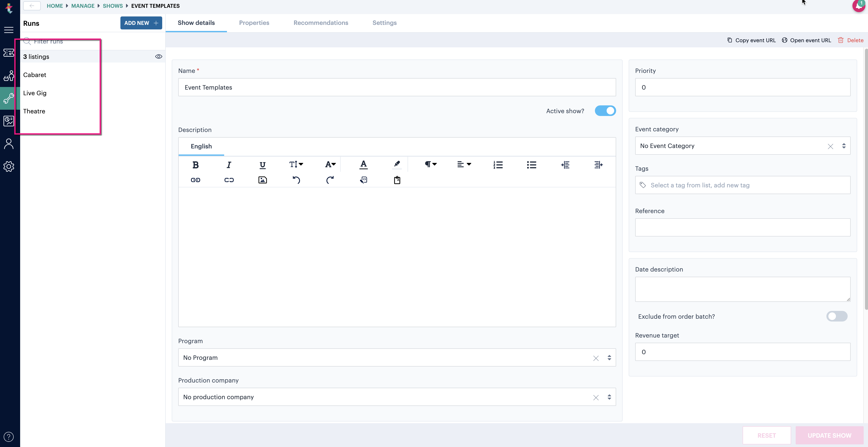Insert an image into the description
This screenshot has width=868, height=447.
(x=262, y=180)
